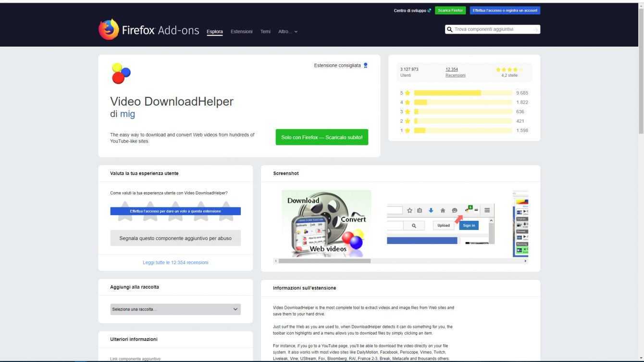644x362 pixels.
Task: Click the search magnifier icon
Action: point(450,29)
